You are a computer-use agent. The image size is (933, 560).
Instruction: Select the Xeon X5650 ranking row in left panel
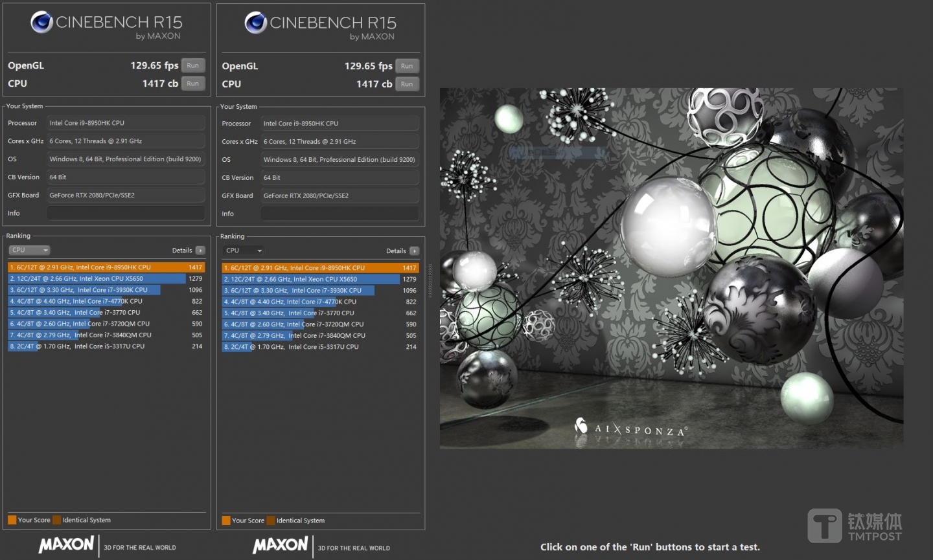click(x=97, y=278)
